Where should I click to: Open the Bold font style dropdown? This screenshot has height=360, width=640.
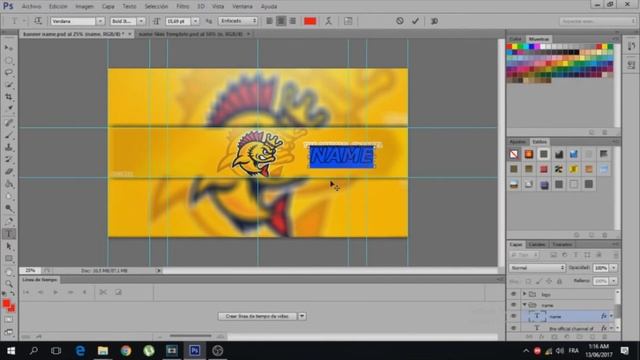pyautogui.click(x=141, y=21)
